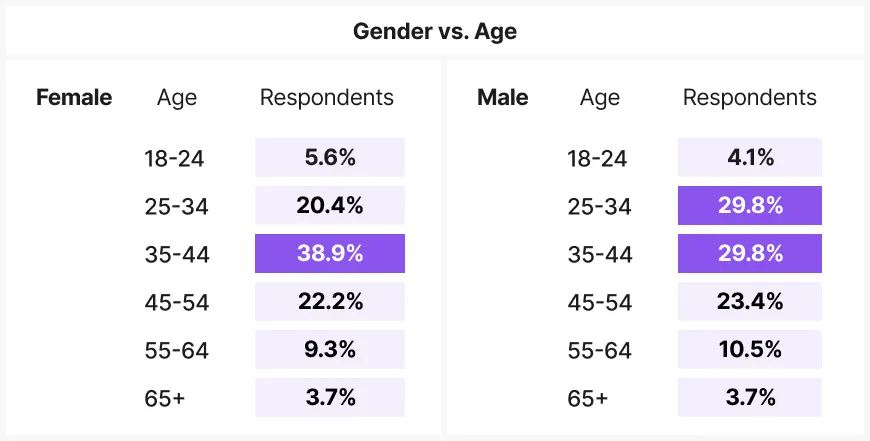Click the 5.6% Female respondents cell
This screenshot has width=870, height=441.
tap(330, 158)
